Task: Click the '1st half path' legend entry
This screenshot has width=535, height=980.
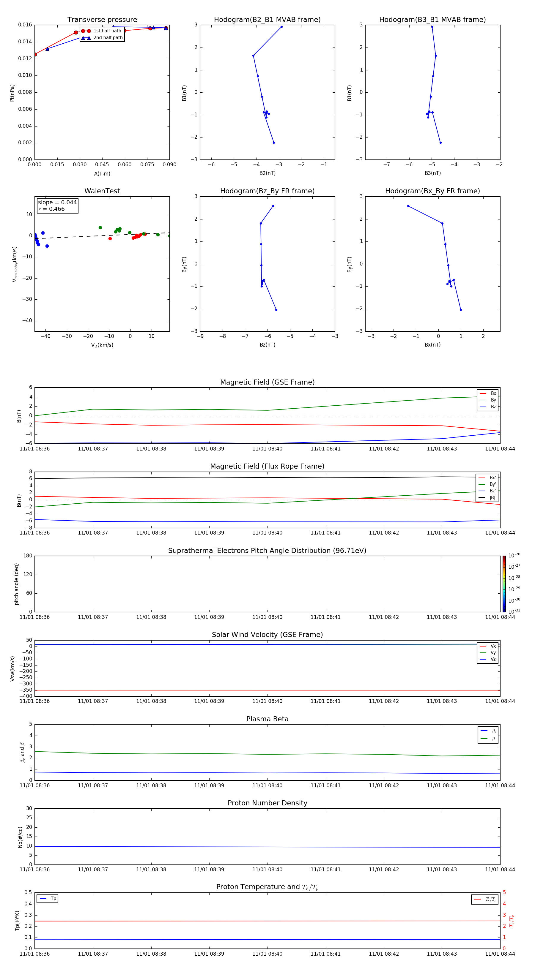Action: coord(102,31)
